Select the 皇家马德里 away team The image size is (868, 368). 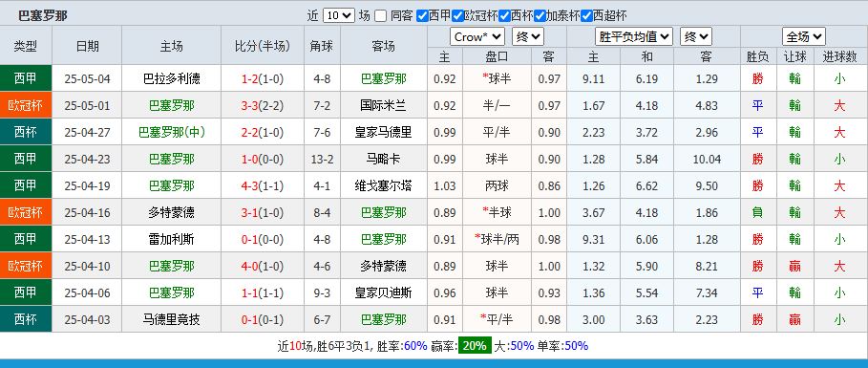(x=383, y=133)
